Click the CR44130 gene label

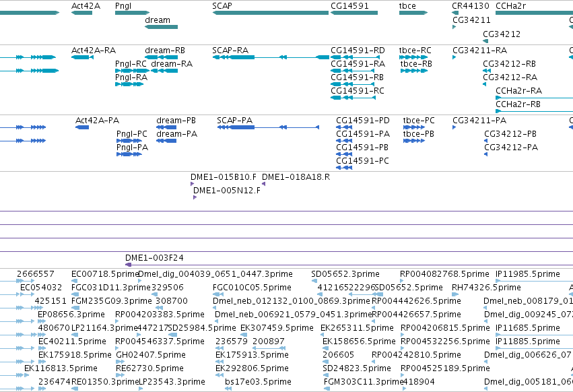470,6
